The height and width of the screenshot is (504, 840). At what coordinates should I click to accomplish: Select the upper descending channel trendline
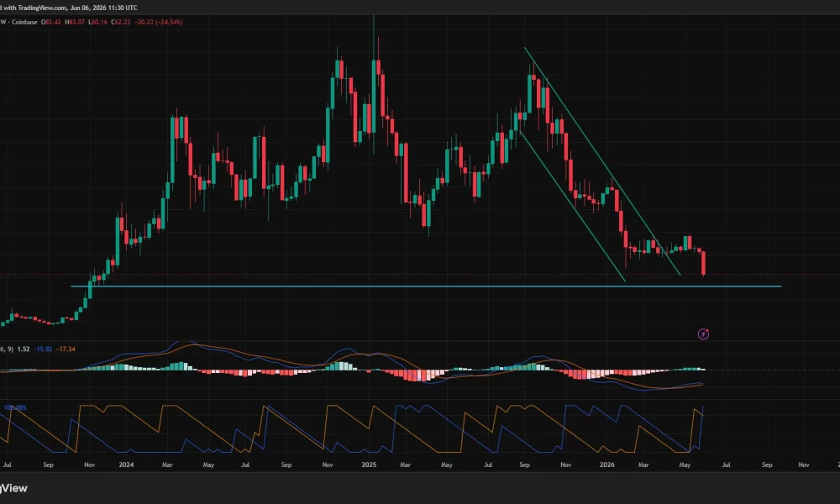(602, 162)
